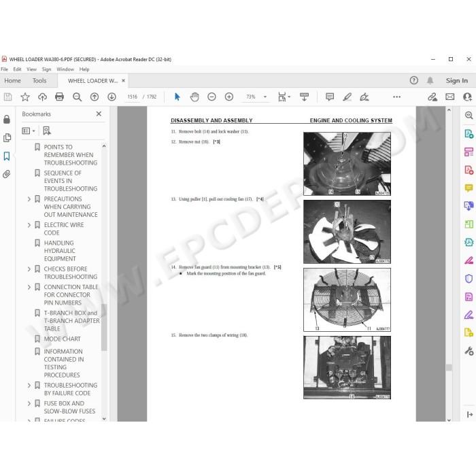476x476 pixels.
Task: Print the document using printer icon
Action: point(60,97)
